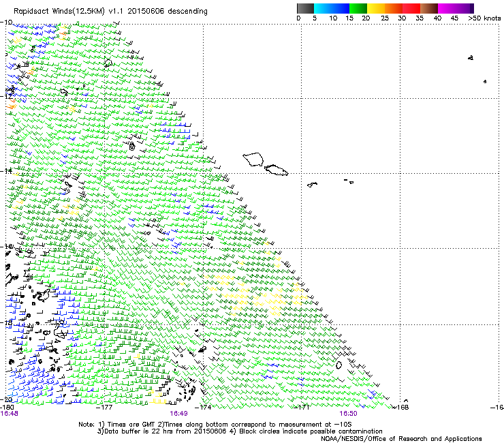Click the '-174' longitude label
Viewport: 504px width, 443px height.
[203, 408]
